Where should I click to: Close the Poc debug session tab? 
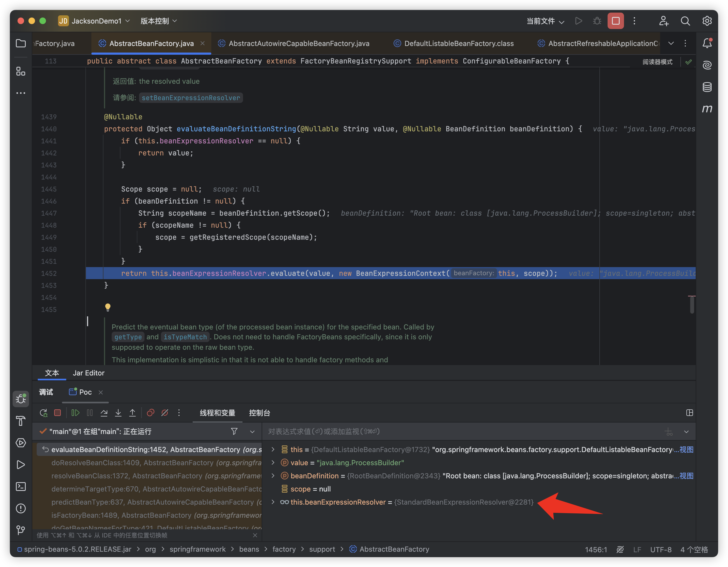[x=101, y=392]
